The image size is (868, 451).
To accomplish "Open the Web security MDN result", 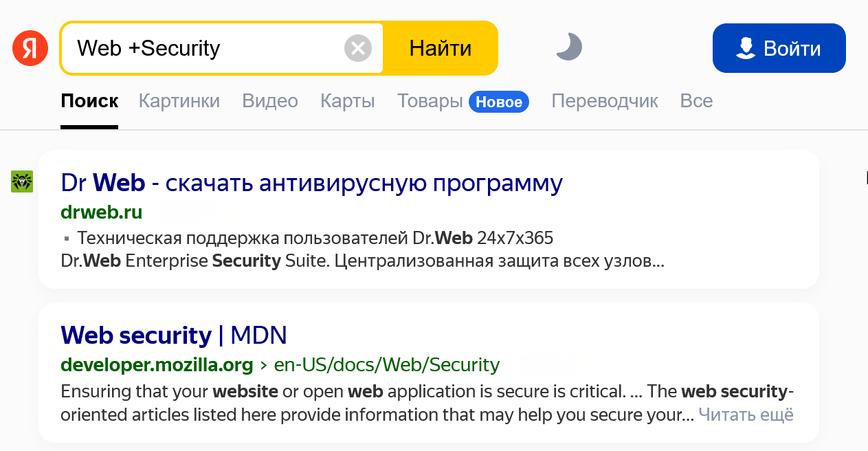I will (174, 335).
